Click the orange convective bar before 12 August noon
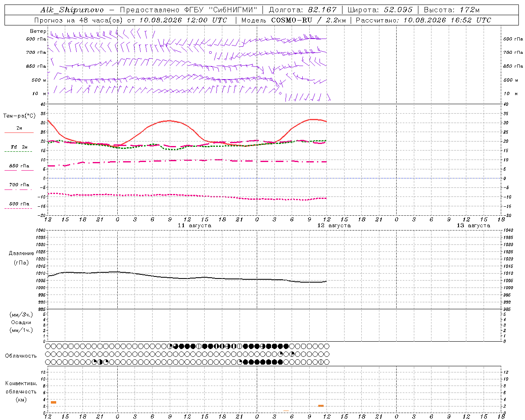525x420 pixels. point(321,406)
